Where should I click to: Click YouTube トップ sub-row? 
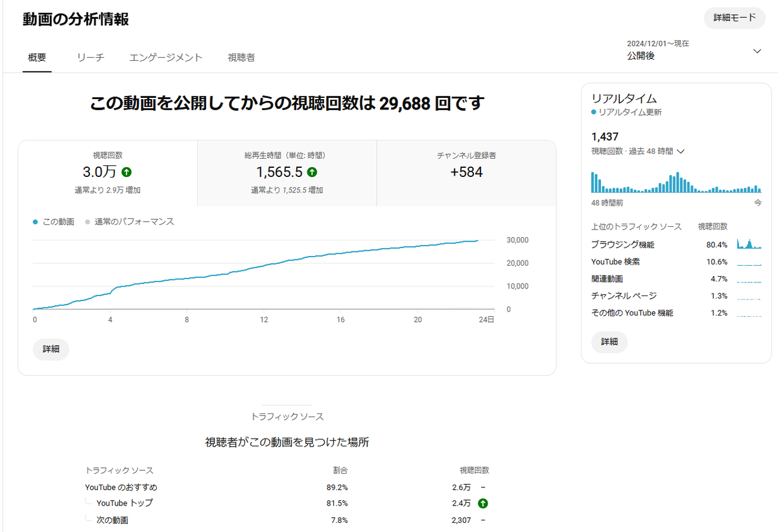(x=289, y=503)
